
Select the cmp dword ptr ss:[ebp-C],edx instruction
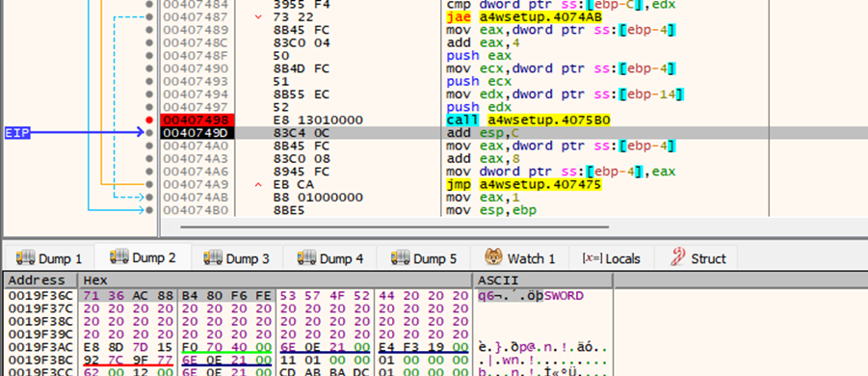pos(561,5)
